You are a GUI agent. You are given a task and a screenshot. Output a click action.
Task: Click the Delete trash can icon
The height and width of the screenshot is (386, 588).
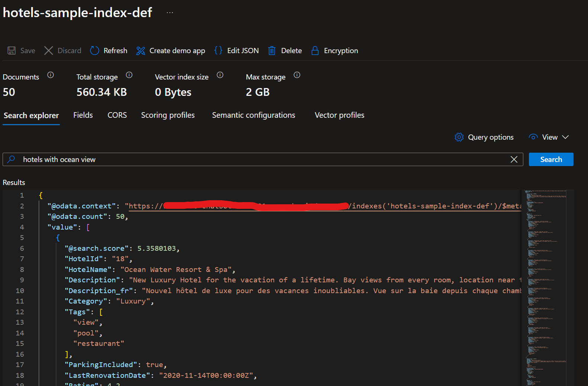[272, 51]
